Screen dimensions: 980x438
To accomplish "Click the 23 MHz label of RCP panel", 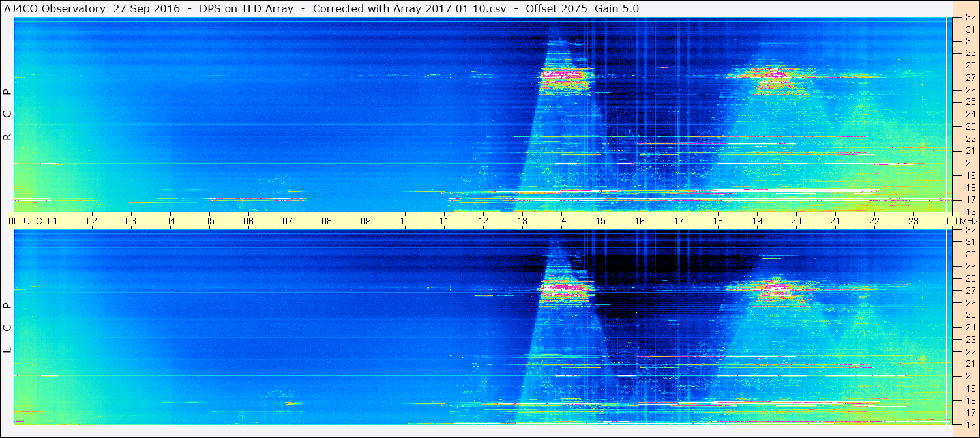I will (x=970, y=126).
